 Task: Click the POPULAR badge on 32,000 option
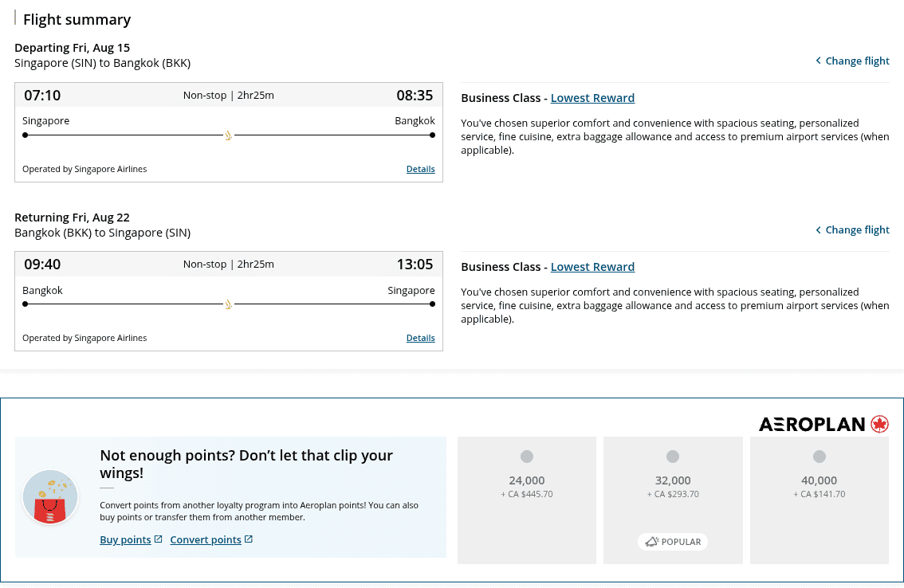point(673,542)
